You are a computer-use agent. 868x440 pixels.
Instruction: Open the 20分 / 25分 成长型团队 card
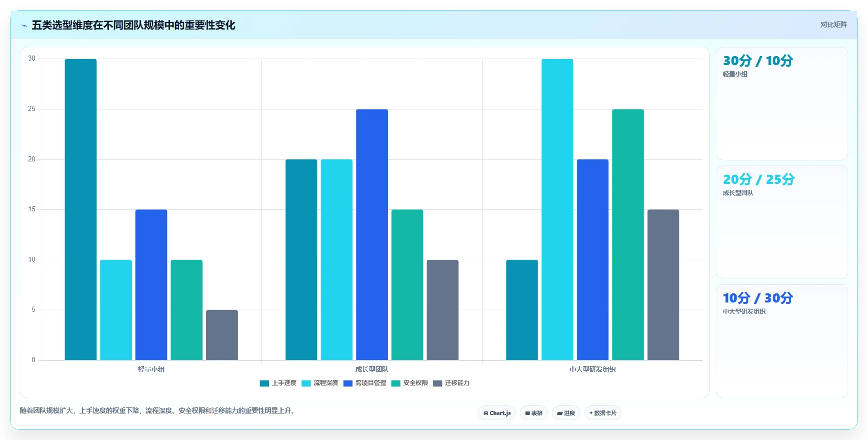coord(782,223)
